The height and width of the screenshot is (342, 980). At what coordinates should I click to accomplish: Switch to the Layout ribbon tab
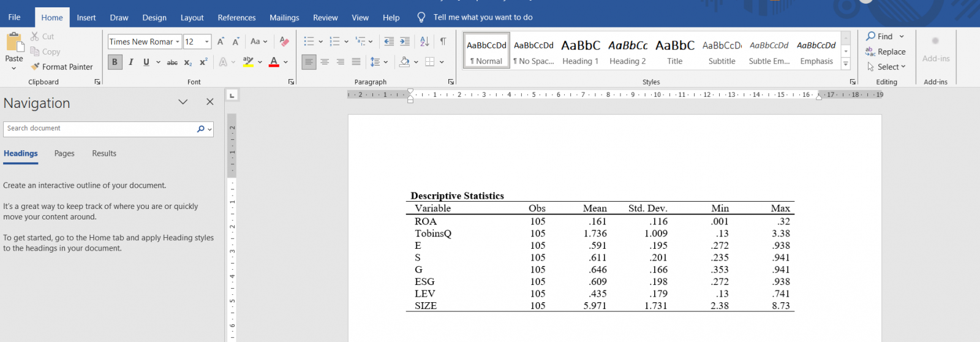192,18
